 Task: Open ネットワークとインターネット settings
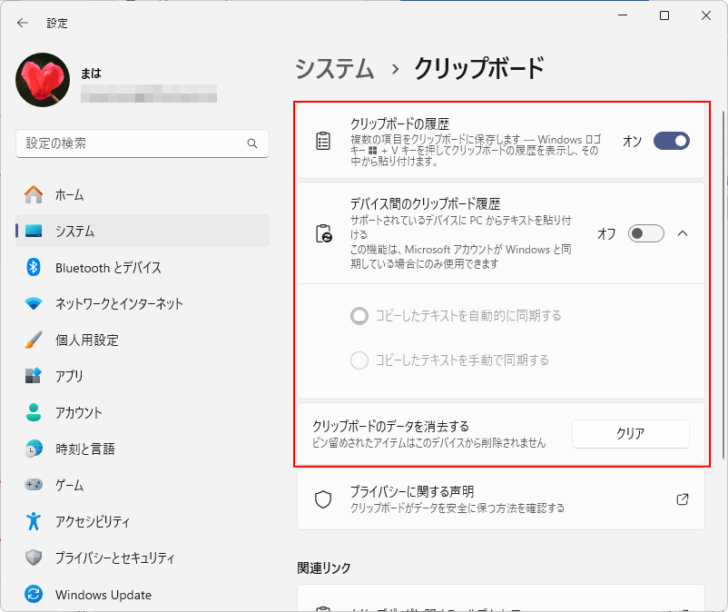tap(142, 304)
